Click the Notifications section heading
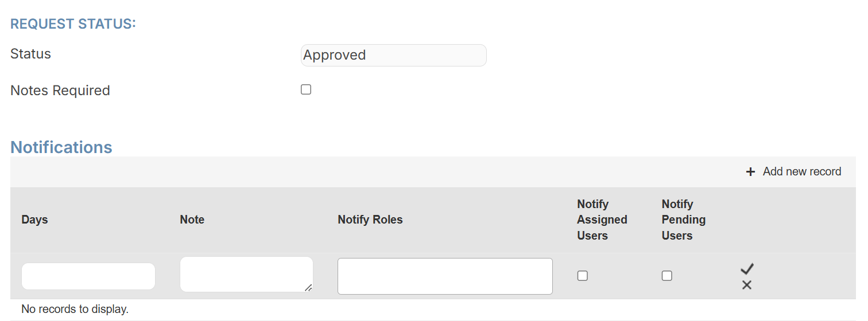 click(x=61, y=147)
